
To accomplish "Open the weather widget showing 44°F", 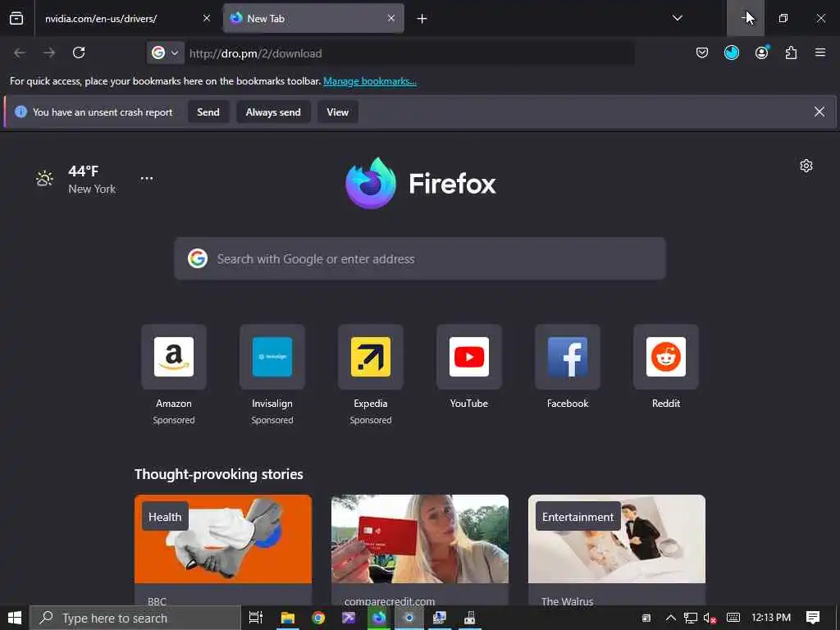I will click(x=75, y=179).
